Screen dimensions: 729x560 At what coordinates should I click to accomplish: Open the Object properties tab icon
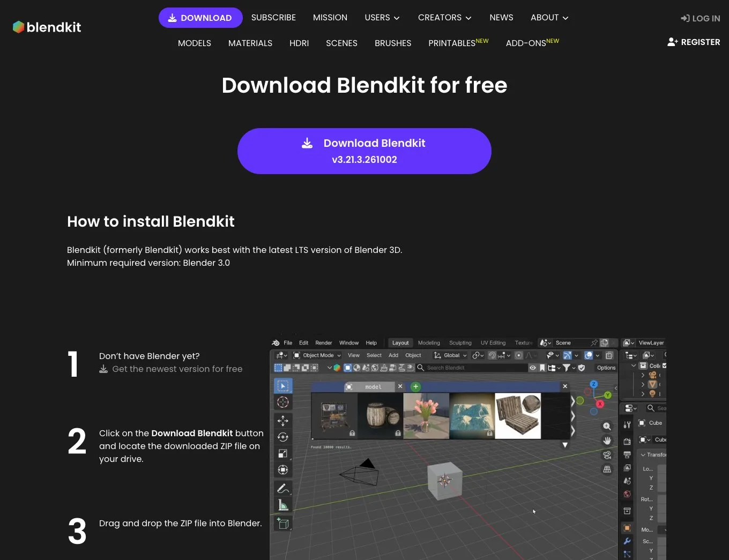pyautogui.click(x=627, y=528)
